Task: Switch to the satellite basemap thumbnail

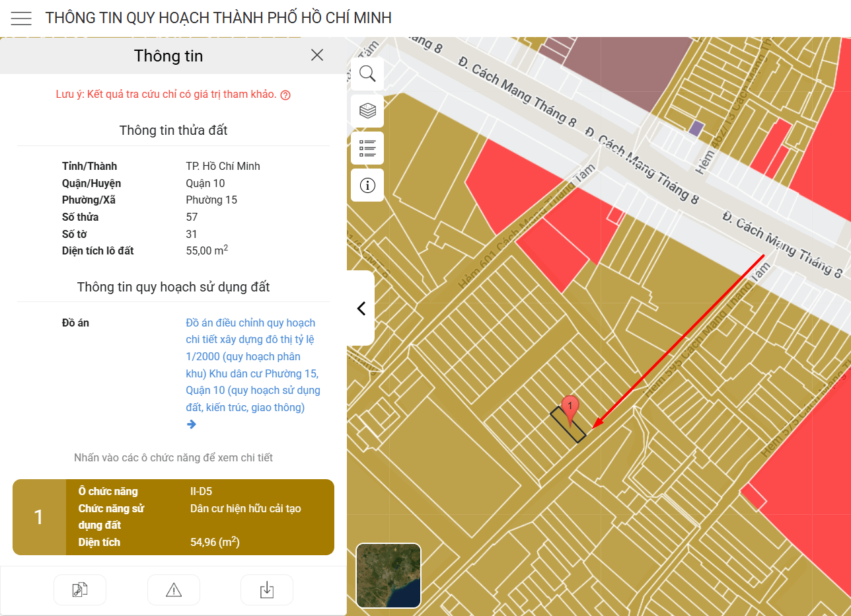Action: 388,576
